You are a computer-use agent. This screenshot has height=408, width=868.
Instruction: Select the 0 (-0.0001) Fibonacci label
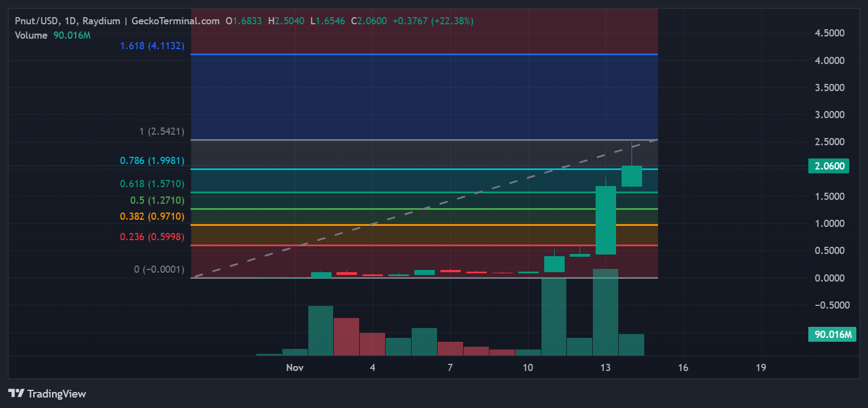point(159,269)
